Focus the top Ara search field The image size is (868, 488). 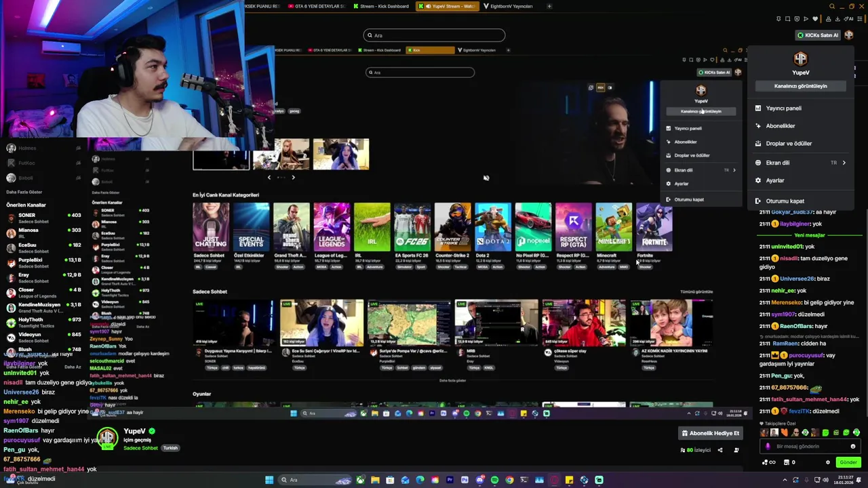pyautogui.click(x=434, y=35)
